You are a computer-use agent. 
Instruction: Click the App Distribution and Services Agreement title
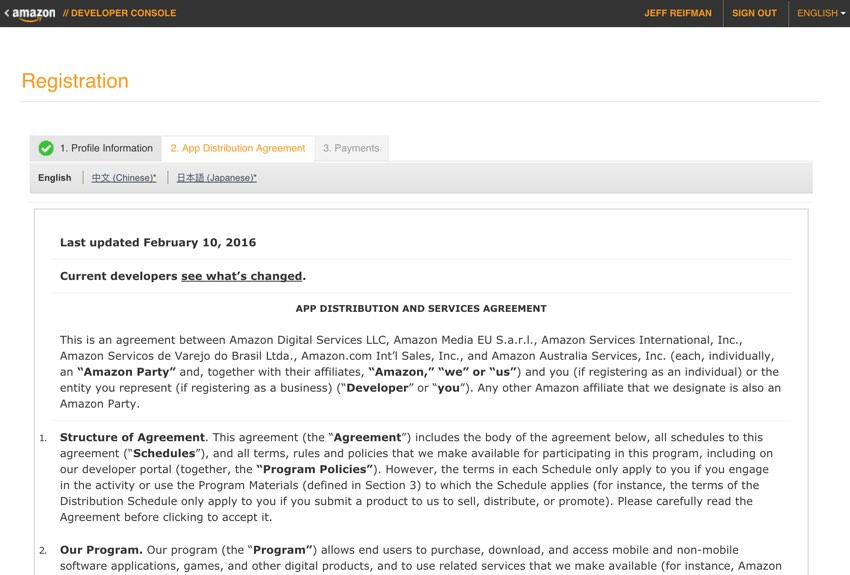pos(421,308)
